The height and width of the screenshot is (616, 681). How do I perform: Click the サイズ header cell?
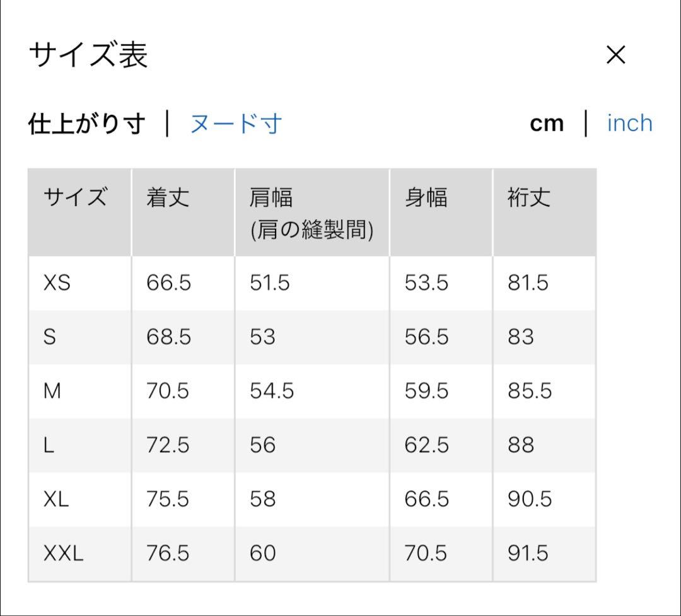(x=76, y=197)
